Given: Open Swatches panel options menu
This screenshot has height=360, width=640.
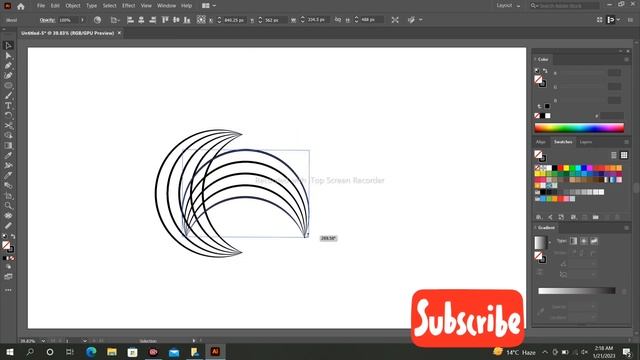Looking at the screenshot, I should 627,142.
